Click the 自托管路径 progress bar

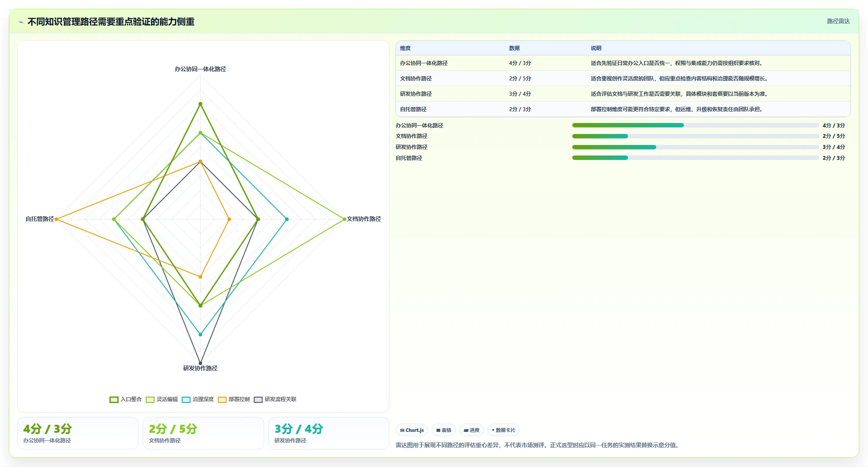pyautogui.click(x=695, y=158)
